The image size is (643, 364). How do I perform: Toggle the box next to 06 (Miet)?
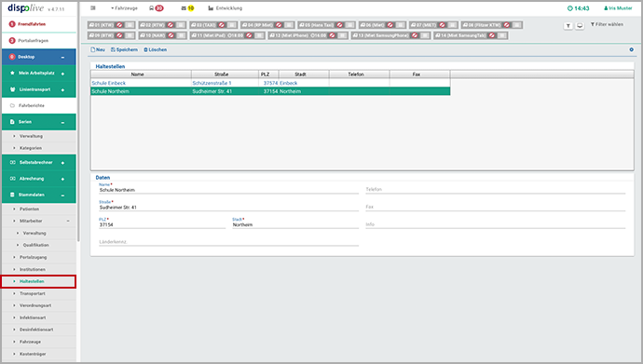coord(400,25)
